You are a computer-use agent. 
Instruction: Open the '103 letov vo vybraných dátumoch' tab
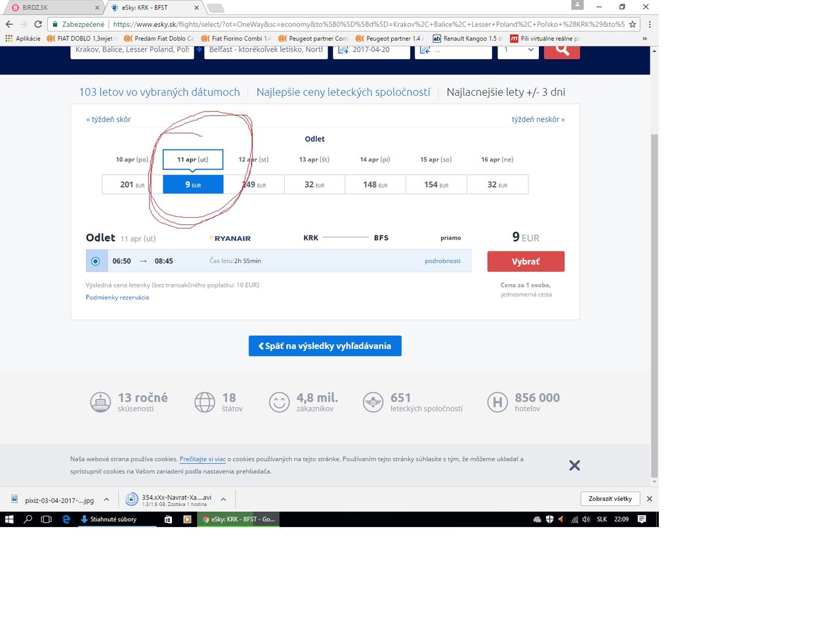(x=159, y=92)
